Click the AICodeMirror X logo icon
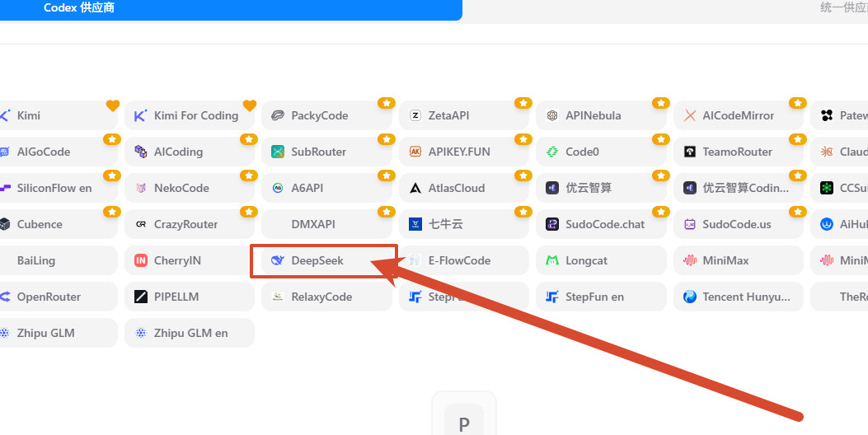 (690, 115)
